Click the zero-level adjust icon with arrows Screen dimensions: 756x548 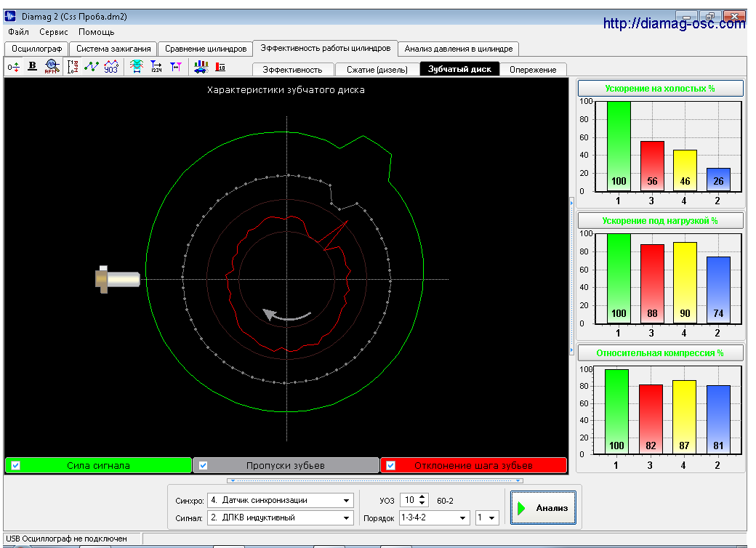(14, 67)
